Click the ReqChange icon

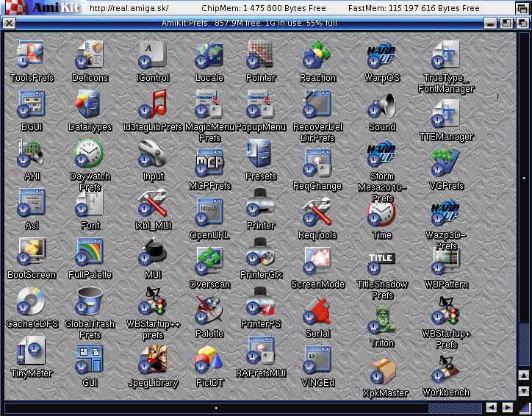point(317,162)
